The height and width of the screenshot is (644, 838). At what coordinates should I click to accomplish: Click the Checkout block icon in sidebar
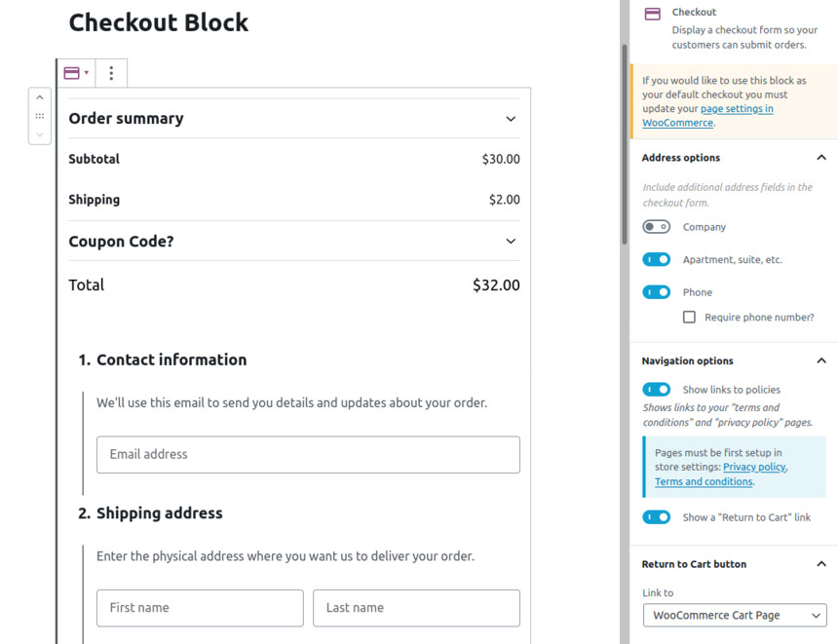click(652, 14)
